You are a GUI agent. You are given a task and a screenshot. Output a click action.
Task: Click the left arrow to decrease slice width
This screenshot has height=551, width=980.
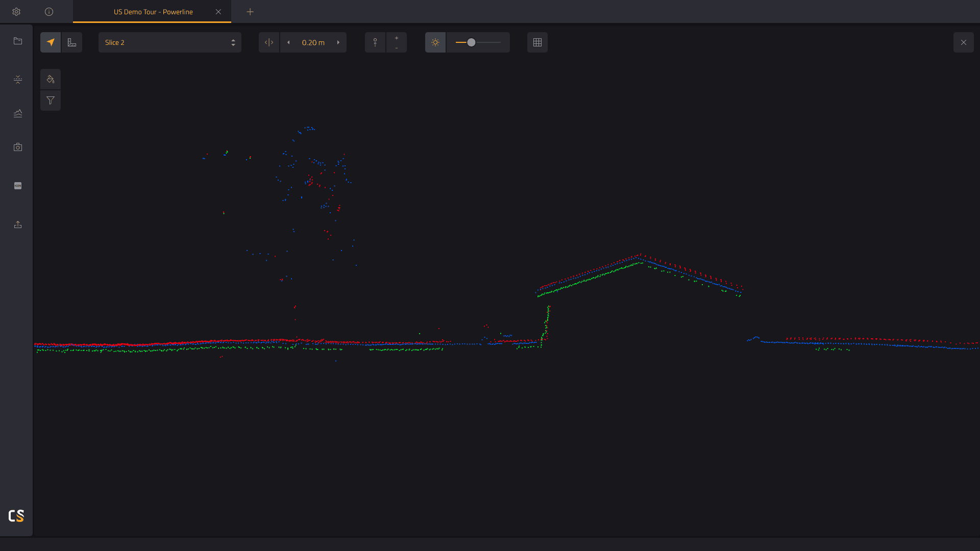(289, 42)
